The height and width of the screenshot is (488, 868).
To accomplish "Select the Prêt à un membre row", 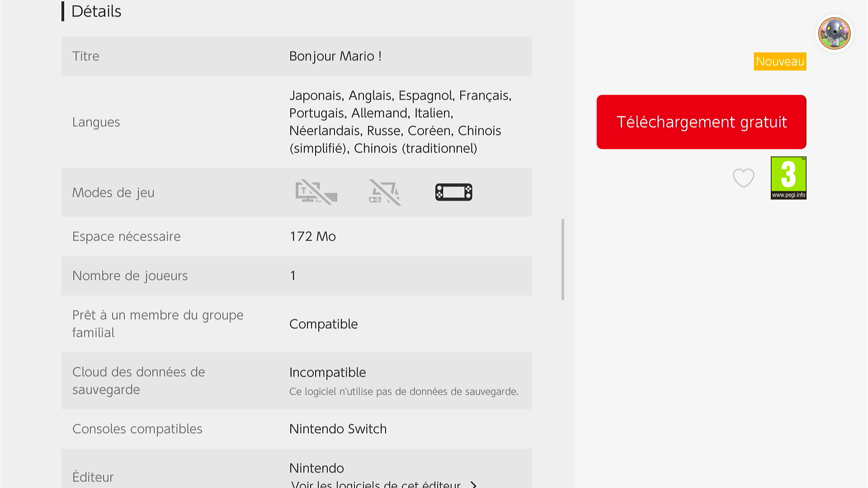I will [296, 324].
